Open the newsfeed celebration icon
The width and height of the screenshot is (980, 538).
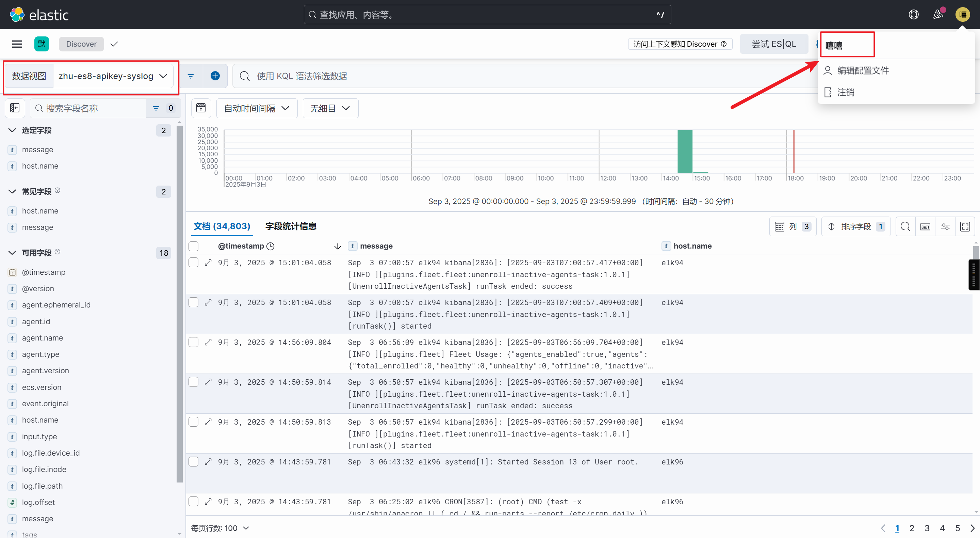coord(938,14)
